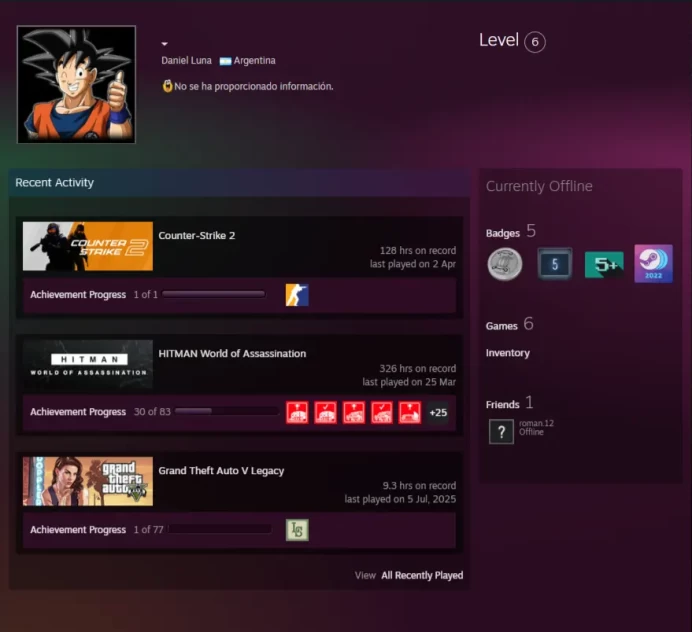Open the HITMAN World of Assassination banner

click(88, 364)
